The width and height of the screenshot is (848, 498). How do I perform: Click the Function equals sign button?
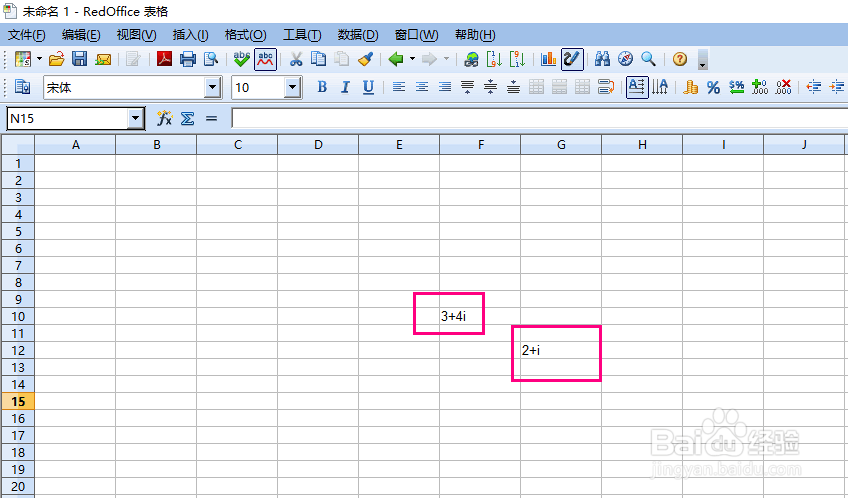click(211, 118)
